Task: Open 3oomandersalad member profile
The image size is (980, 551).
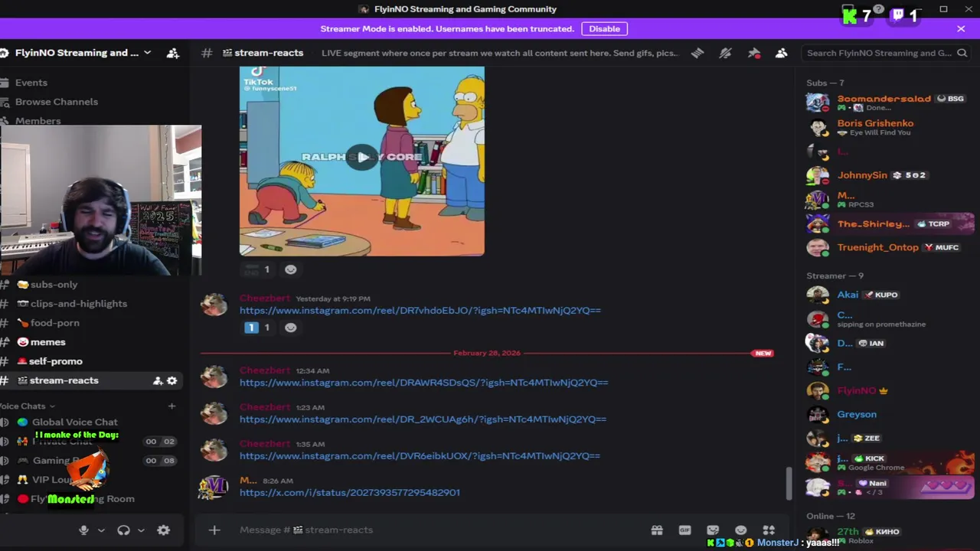Action: (x=888, y=103)
